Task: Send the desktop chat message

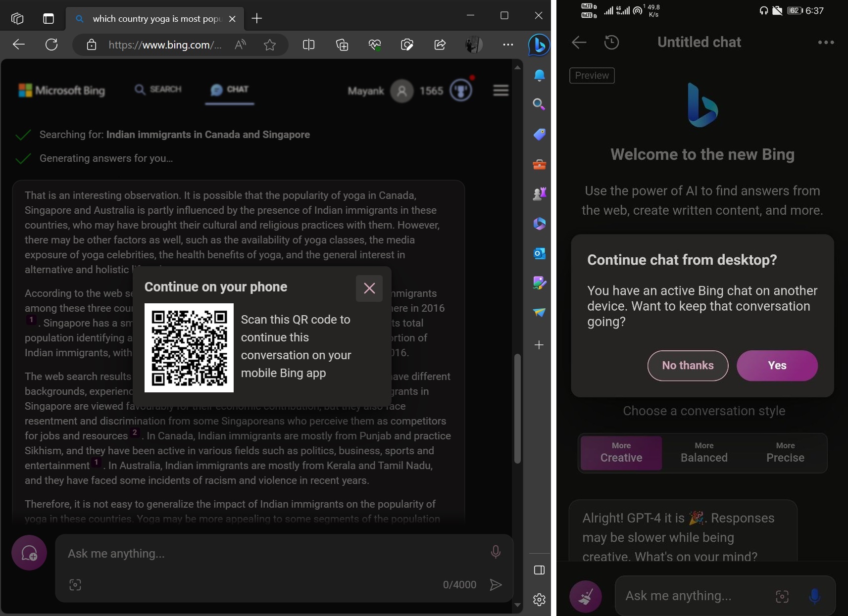Action: 496,585
